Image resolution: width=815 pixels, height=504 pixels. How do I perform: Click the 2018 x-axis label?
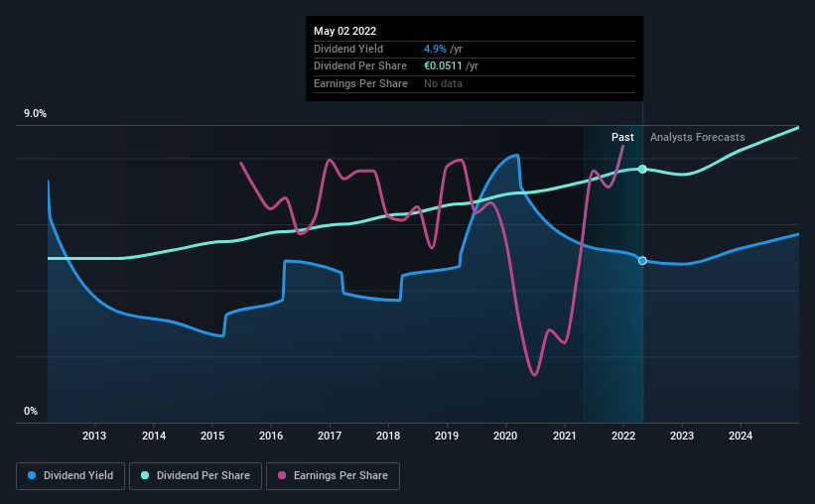tap(388, 436)
